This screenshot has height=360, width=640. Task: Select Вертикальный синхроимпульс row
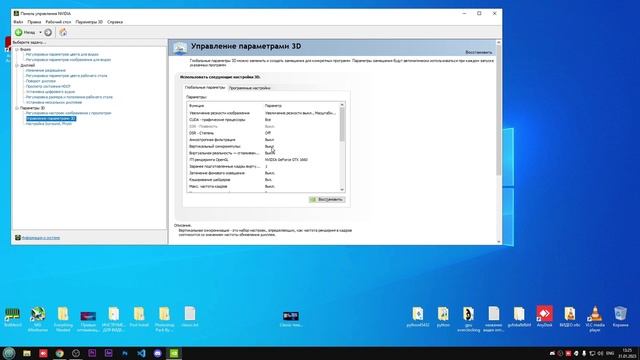[x=263, y=146]
